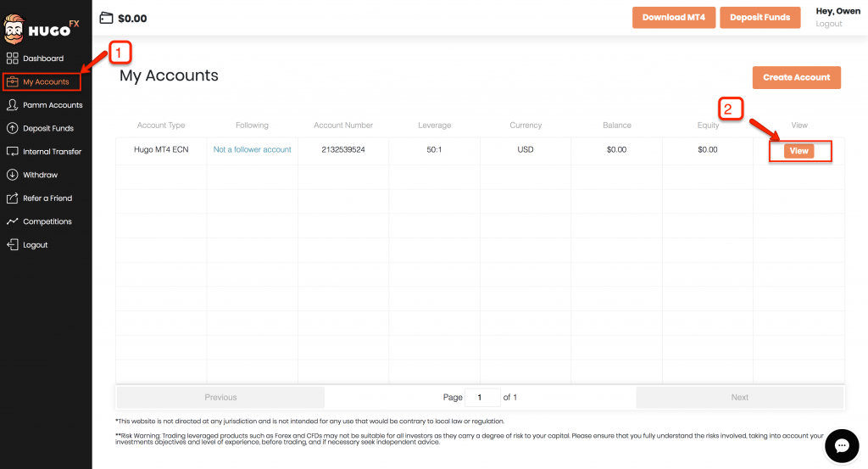Image resolution: width=868 pixels, height=469 pixels.
Task: Click the Refer a Friend share icon
Action: pos(12,198)
